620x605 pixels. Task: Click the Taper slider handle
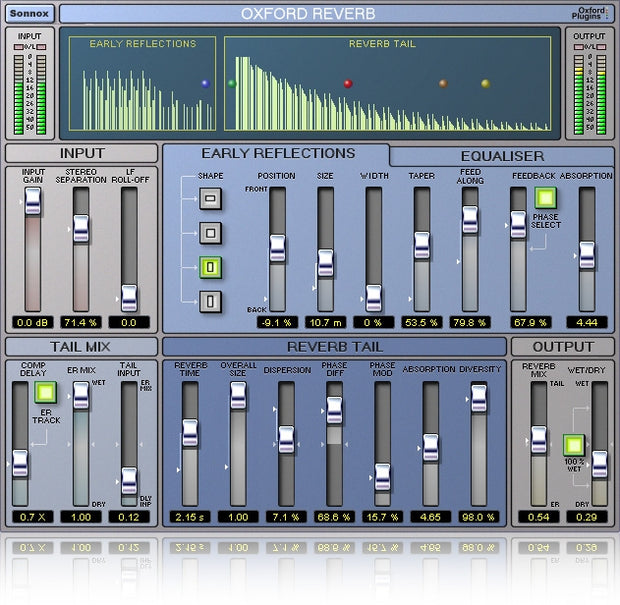422,245
